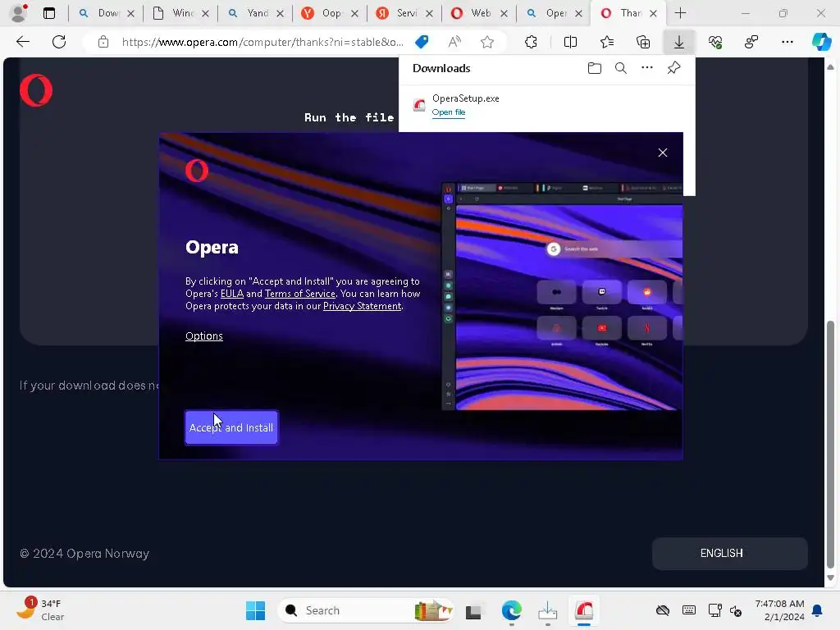The image size is (840, 630).
Task: Click the cloud sync off tray icon
Action: click(663, 610)
